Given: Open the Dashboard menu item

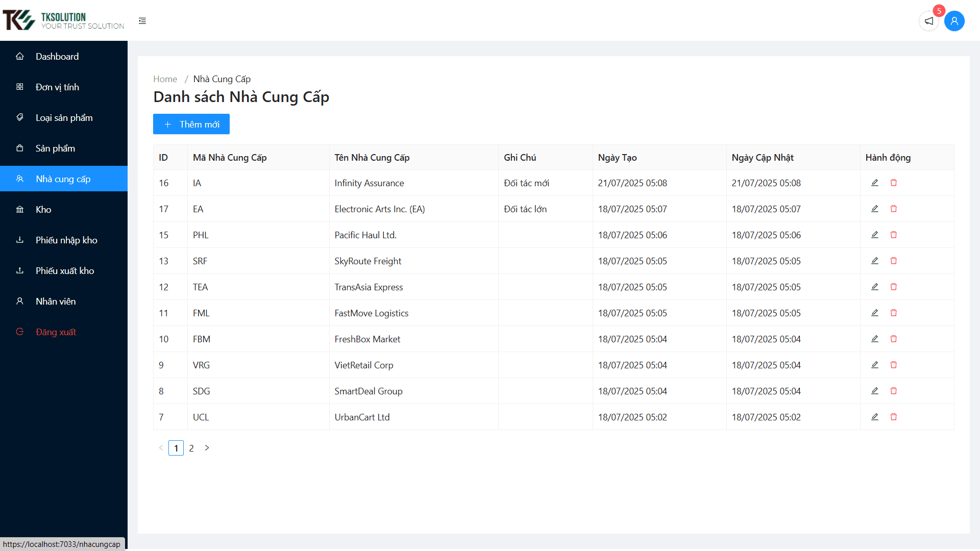Looking at the screenshot, I should pyautogui.click(x=57, y=56).
